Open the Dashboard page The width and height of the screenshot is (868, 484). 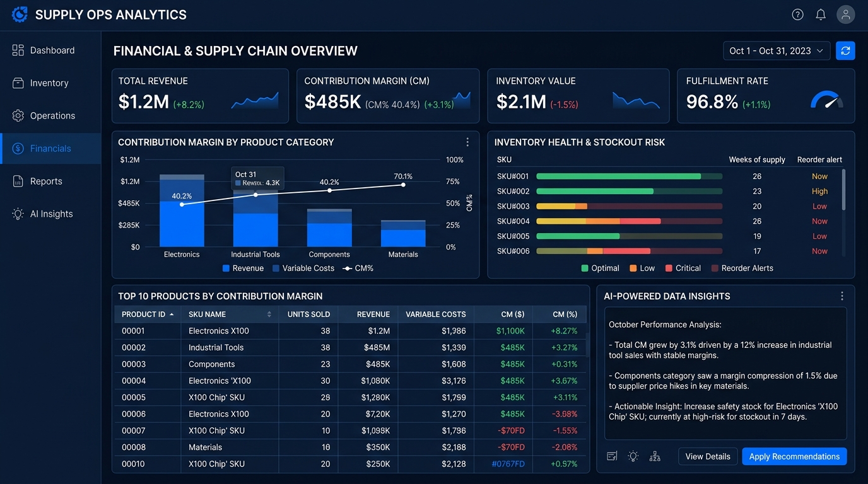[x=50, y=50]
